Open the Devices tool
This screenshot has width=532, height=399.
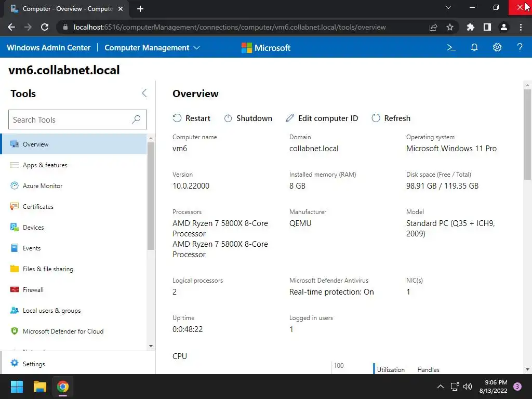(x=74, y=228)
